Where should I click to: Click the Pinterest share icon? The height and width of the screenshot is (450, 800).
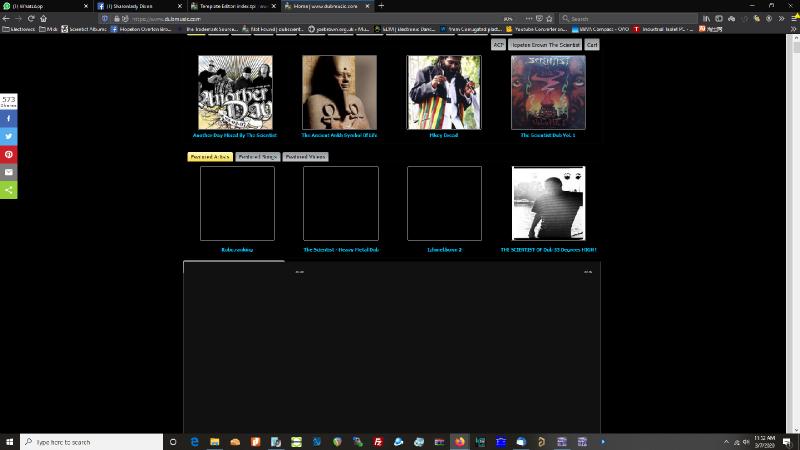tap(8, 154)
